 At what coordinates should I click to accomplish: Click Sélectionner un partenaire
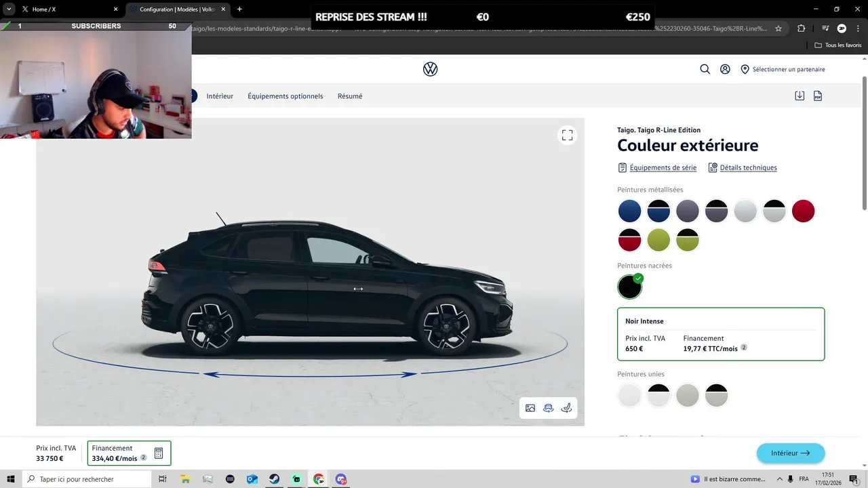click(x=789, y=69)
